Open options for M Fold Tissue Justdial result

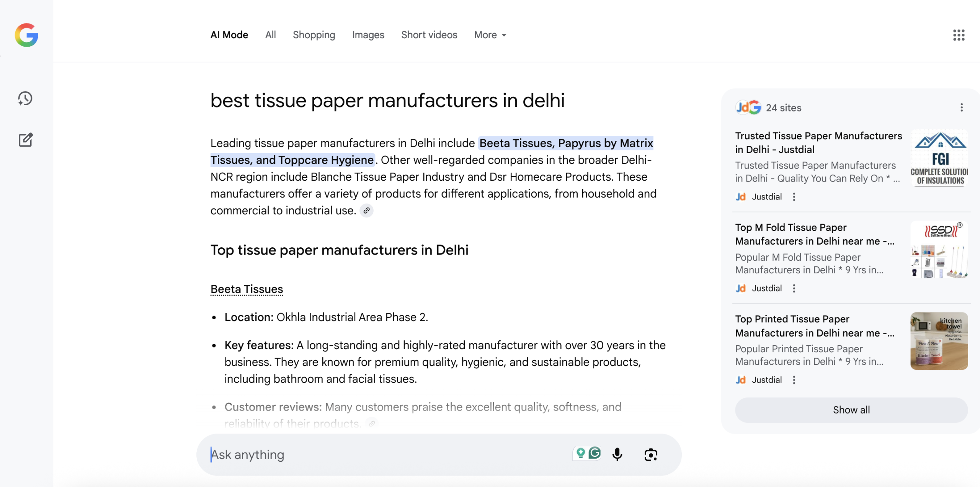(794, 288)
